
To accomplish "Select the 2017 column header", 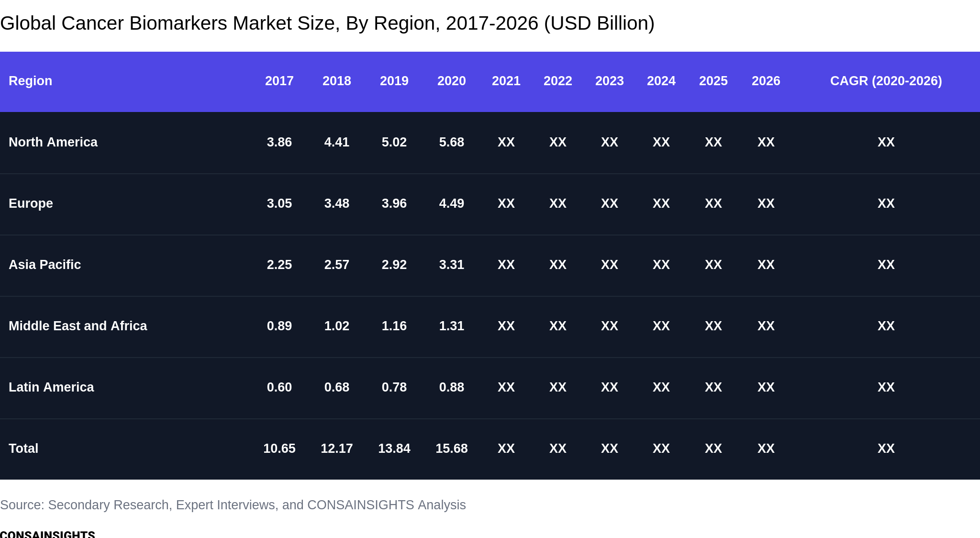I will pos(279,81).
